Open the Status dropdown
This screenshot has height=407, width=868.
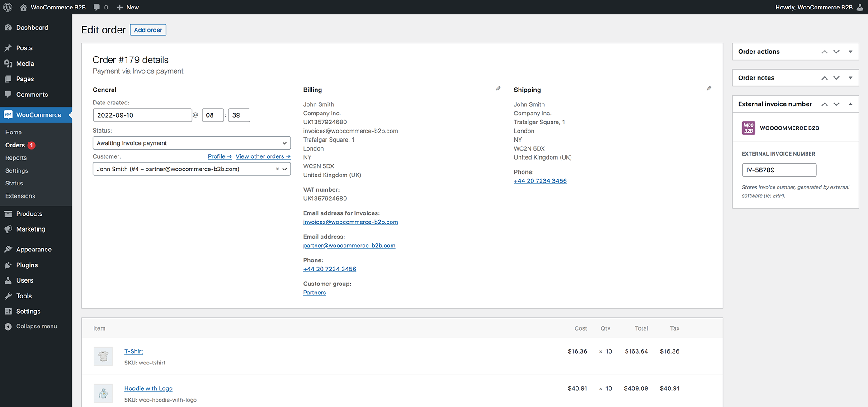(191, 143)
